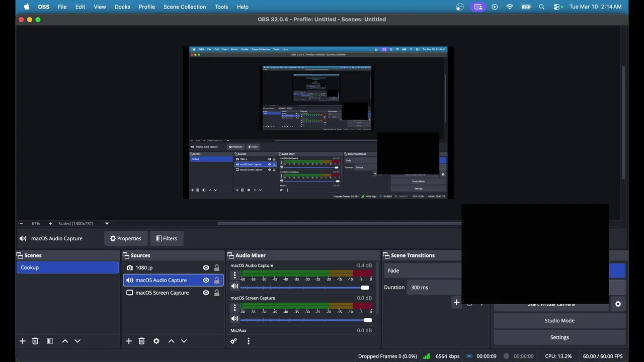Click green network strength bars in status bar
Screen dimensions: 644x362
(x=426, y=356)
